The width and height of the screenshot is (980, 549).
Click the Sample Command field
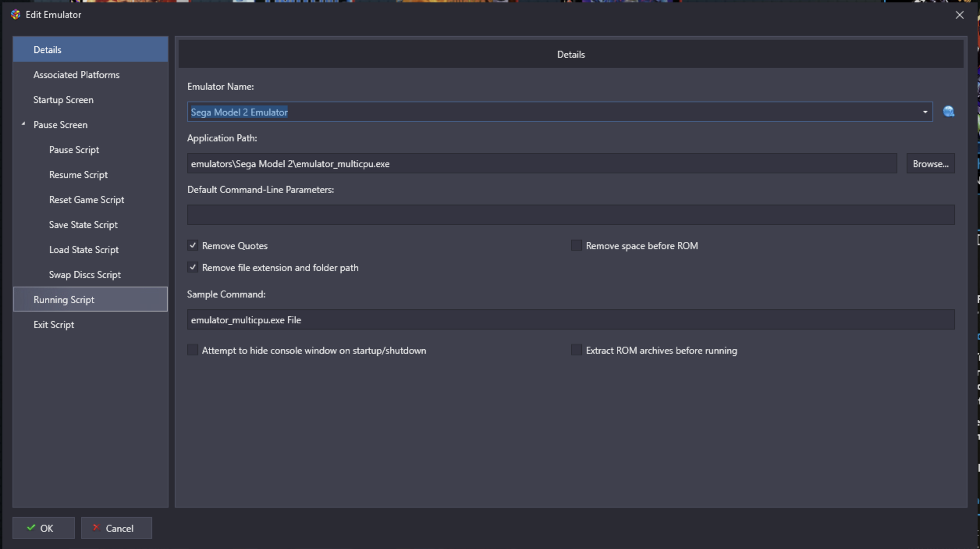[x=571, y=319]
